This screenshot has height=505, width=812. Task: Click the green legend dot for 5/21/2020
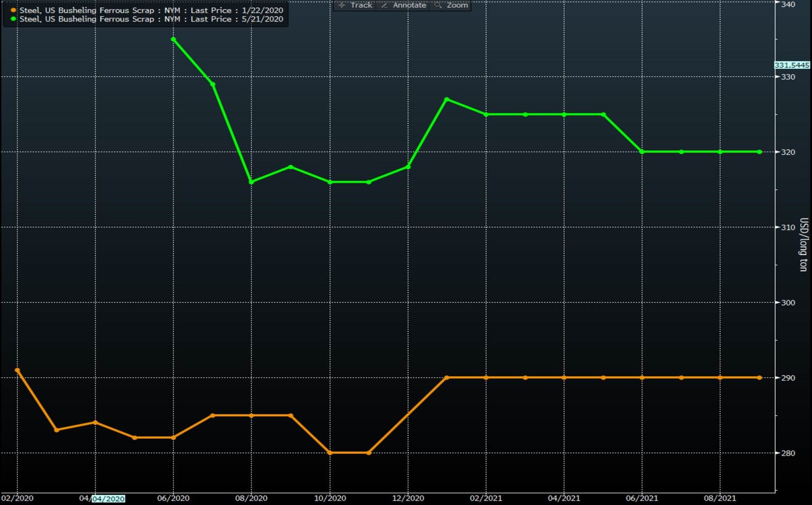click(13, 19)
